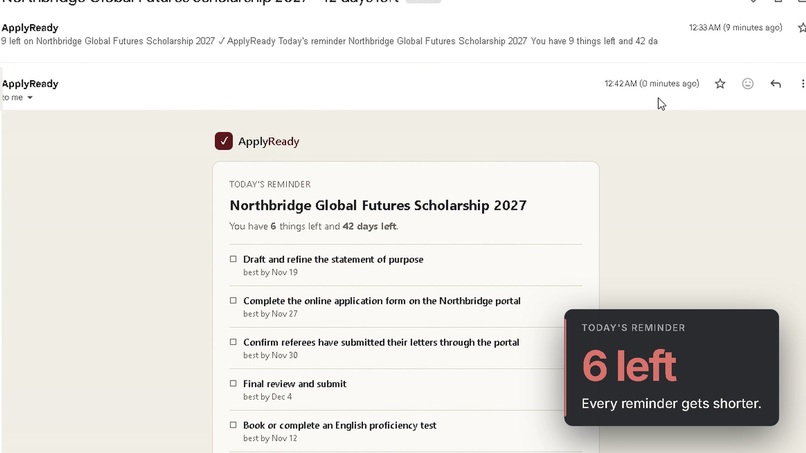Check off "Draft and refine the statement of purpose"
This screenshot has height=453, width=806.
tap(233, 259)
